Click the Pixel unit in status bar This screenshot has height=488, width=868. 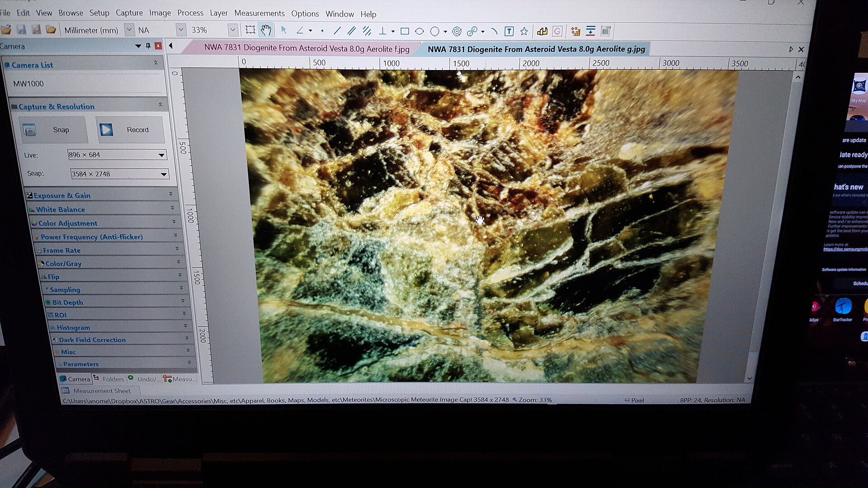point(635,400)
